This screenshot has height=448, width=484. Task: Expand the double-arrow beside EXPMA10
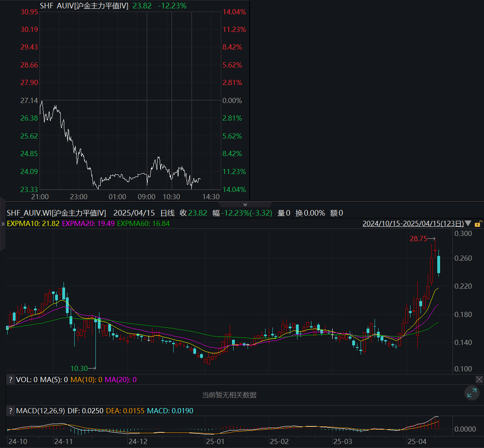point(3,224)
